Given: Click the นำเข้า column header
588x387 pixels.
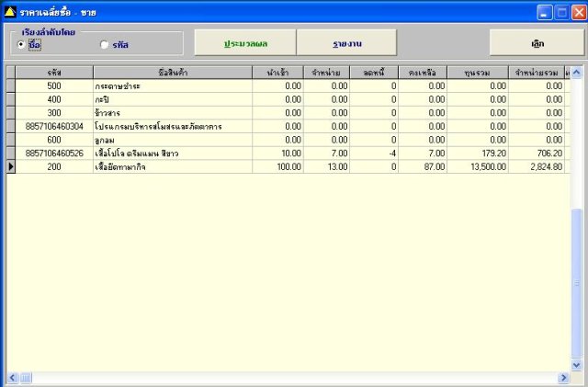Looking at the screenshot, I should (277, 73).
